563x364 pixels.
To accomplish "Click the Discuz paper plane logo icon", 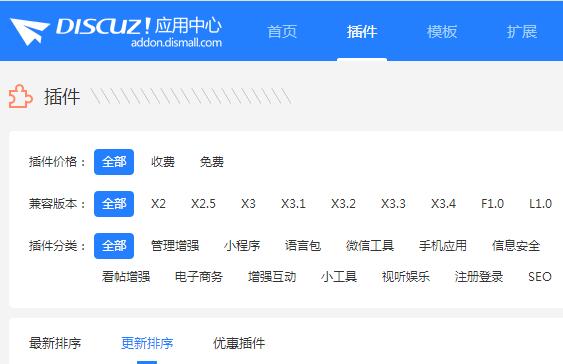I will pos(29,31).
